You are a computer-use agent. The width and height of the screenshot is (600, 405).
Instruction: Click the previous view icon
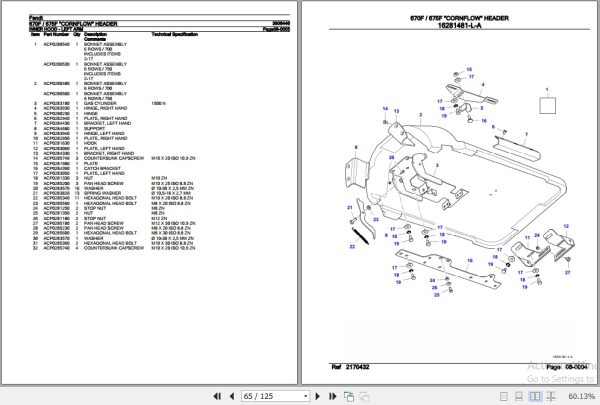(x=349, y=396)
